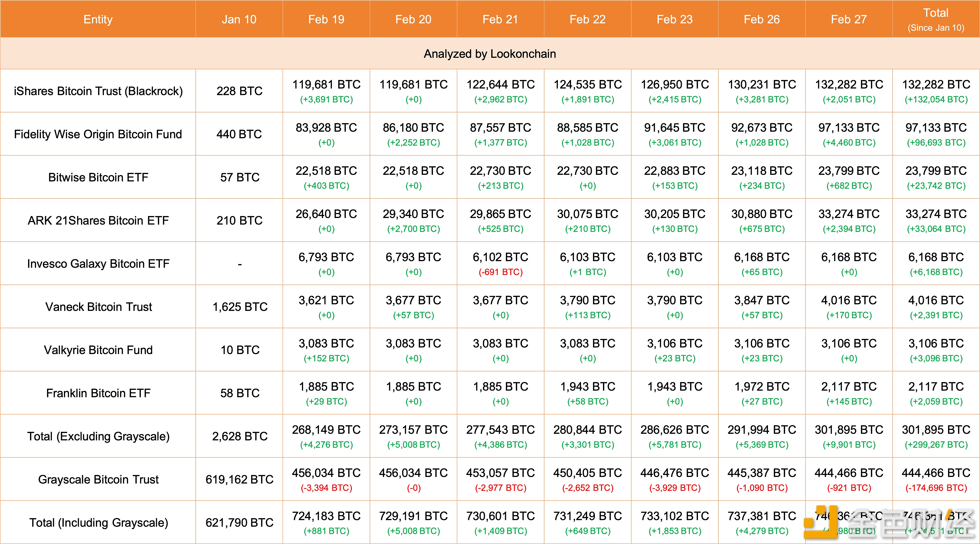Click the (+96,693 BTC) total change

point(936,143)
